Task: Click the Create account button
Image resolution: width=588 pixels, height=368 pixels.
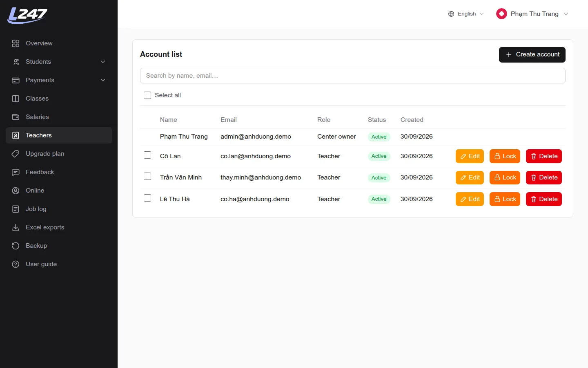Action: [532, 55]
